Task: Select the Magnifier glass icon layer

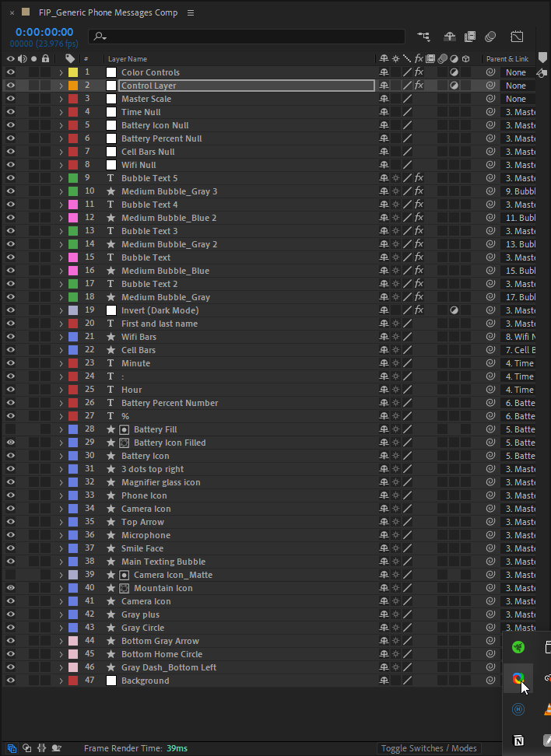Action: [x=160, y=482]
